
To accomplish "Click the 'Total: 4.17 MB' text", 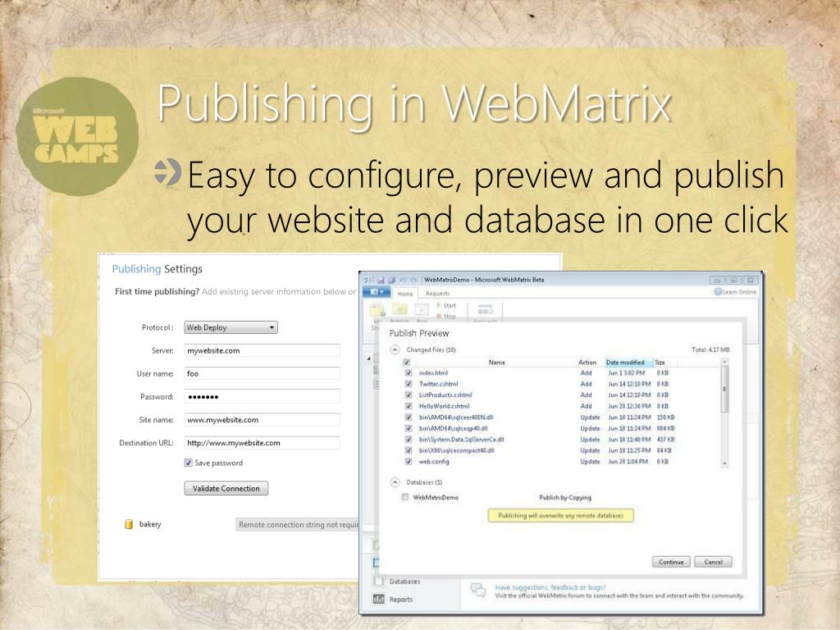I will (x=710, y=349).
